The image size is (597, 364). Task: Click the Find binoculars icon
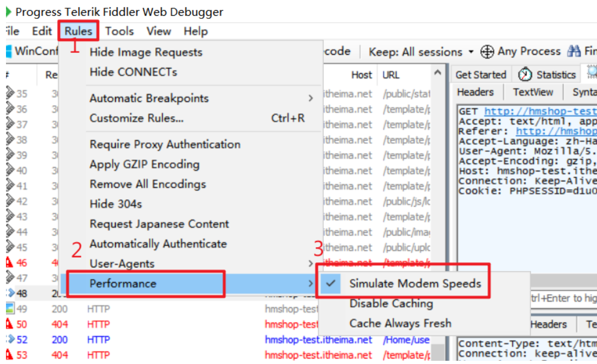point(574,51)
